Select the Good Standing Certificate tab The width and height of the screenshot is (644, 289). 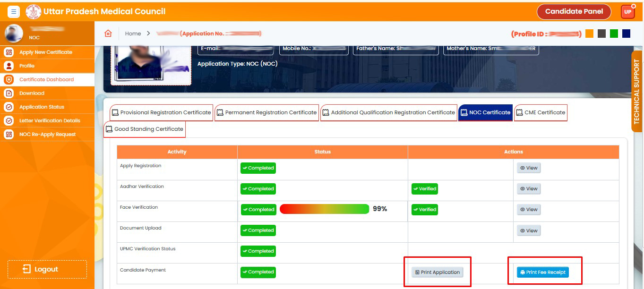[145, 129]
